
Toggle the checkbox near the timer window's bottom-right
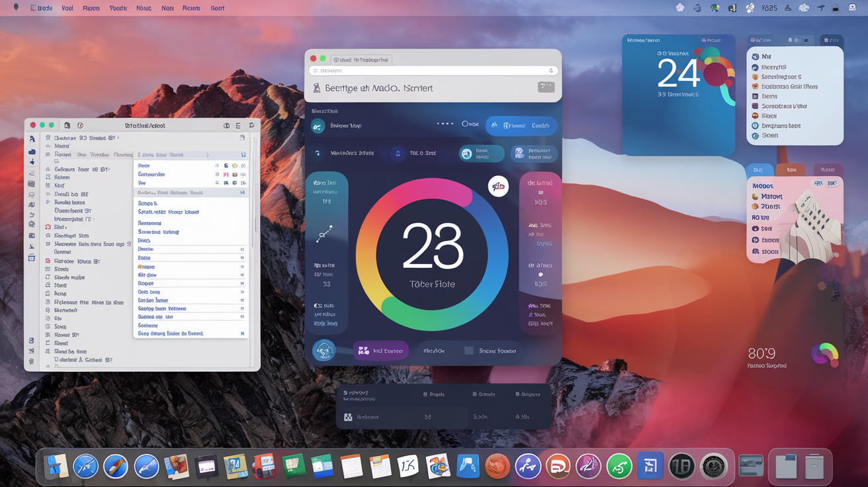click(x=469, y=350)
